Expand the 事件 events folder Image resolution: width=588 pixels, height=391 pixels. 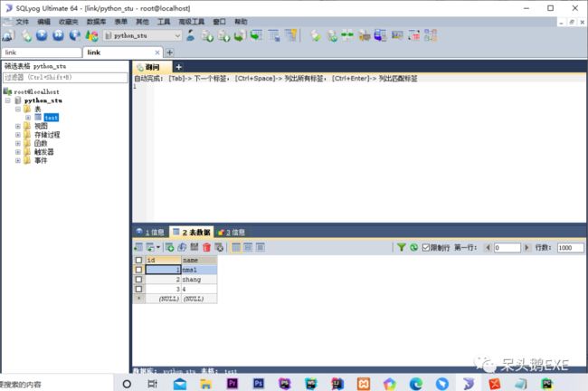(x=17, y=160)
